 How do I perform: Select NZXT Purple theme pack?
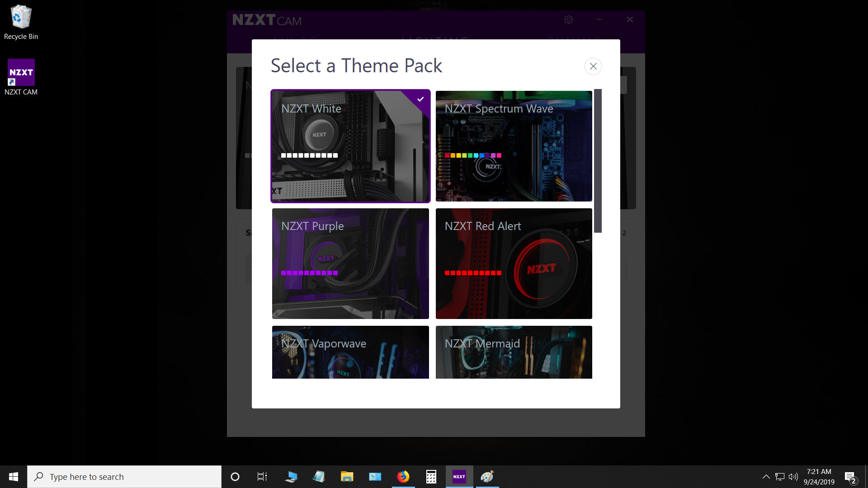(350, 263)
